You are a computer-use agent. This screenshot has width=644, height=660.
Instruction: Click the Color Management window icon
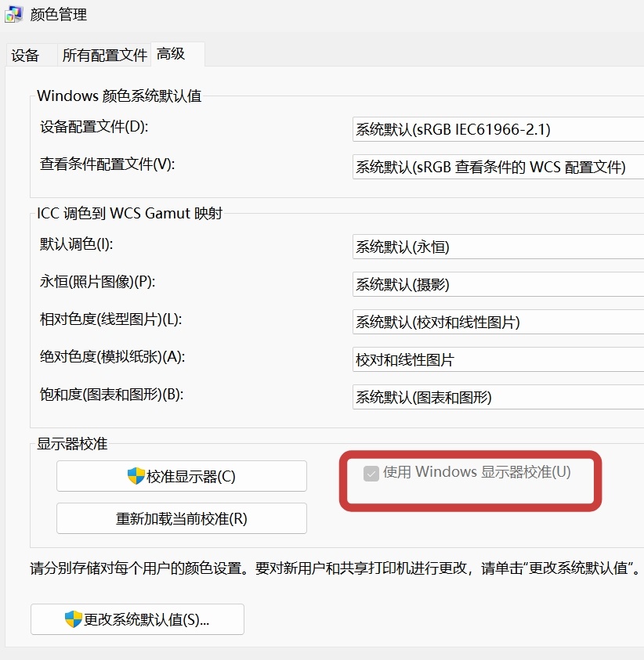(x=13, y=14)
